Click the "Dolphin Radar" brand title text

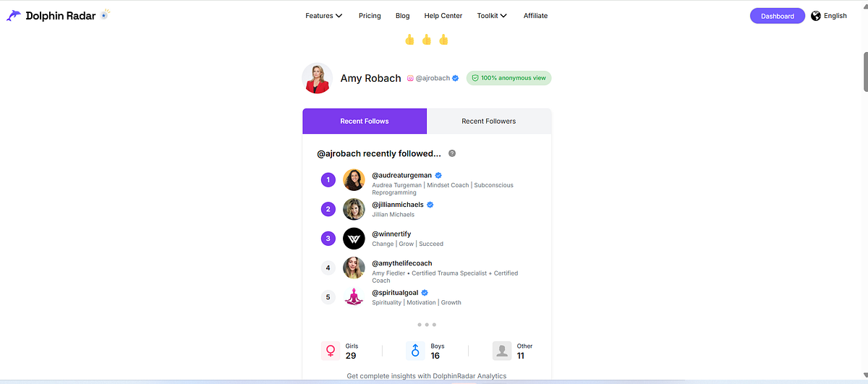pos(61,16)
